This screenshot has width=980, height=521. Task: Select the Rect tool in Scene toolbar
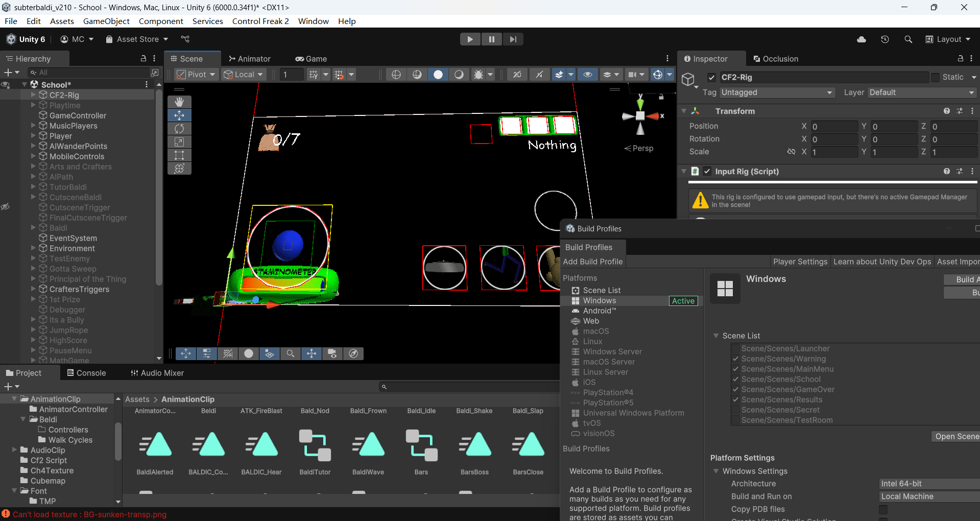coord(179,155)
